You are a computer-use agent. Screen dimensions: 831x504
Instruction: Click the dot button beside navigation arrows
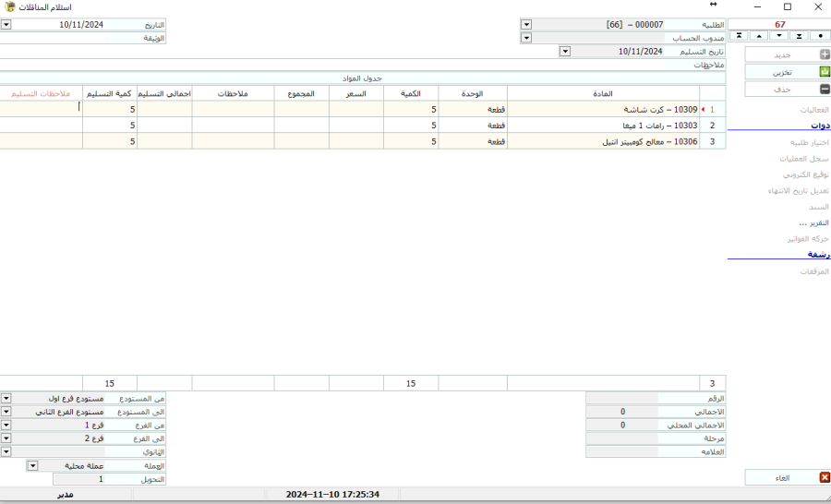coord(820,35)
